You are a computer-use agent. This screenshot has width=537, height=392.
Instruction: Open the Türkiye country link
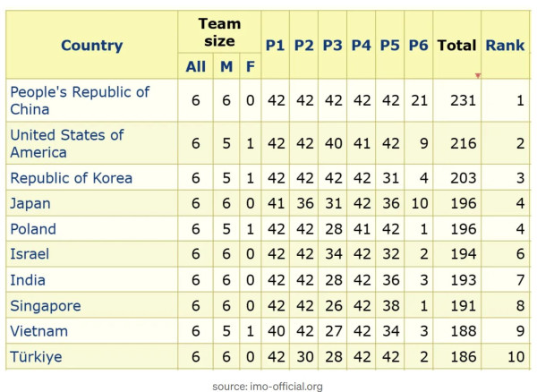click(36, 357)
